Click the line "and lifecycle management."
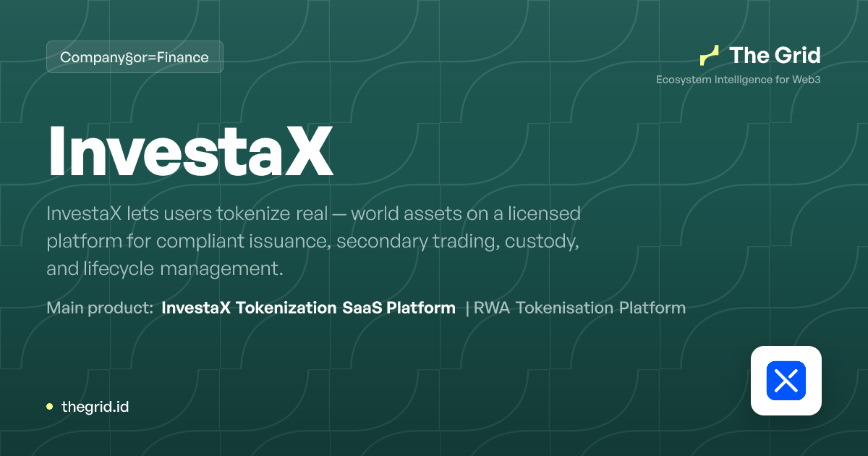Screen dimensions: 868x456 tap(164, 269)
